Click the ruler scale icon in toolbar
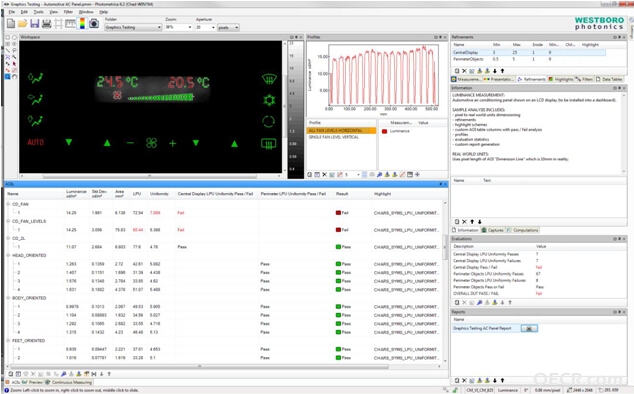Viewport: 634px width, 394px height. [x=70, y=24]
